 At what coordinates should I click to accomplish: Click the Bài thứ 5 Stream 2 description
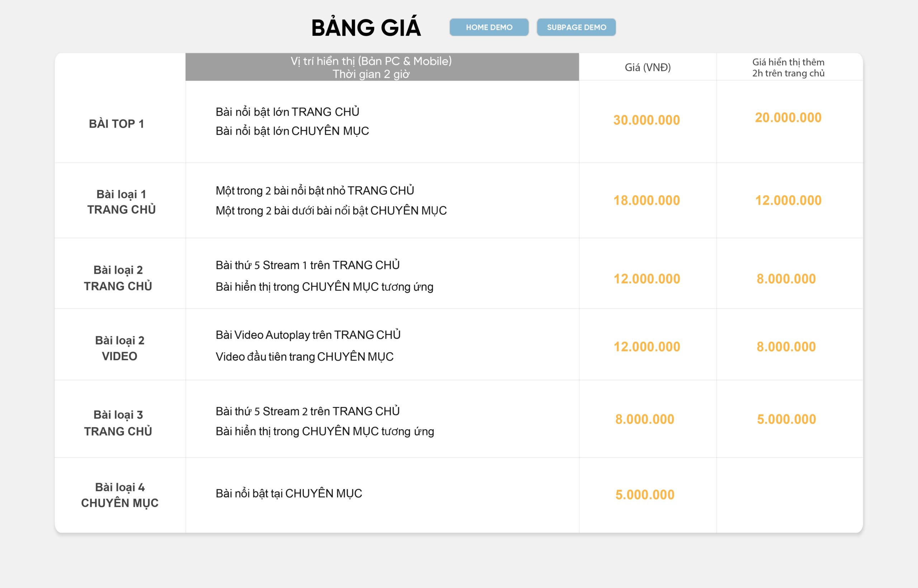pyautogui.click(x=307, y=411)
